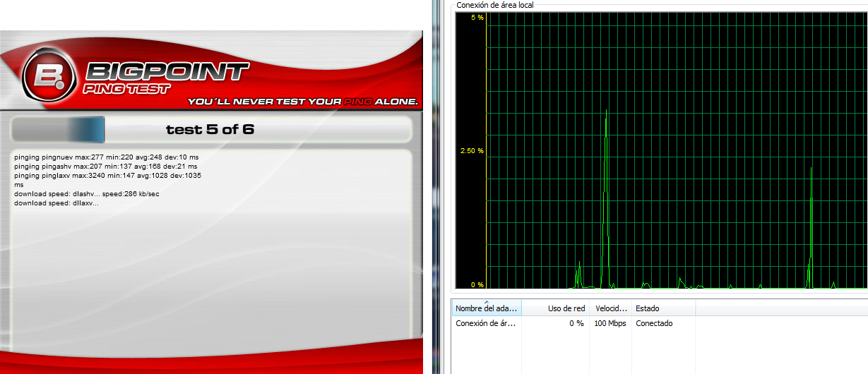Click the BIGPOINT PING TEST title text
Screen dimensions: 868x374
click(166, 77)
